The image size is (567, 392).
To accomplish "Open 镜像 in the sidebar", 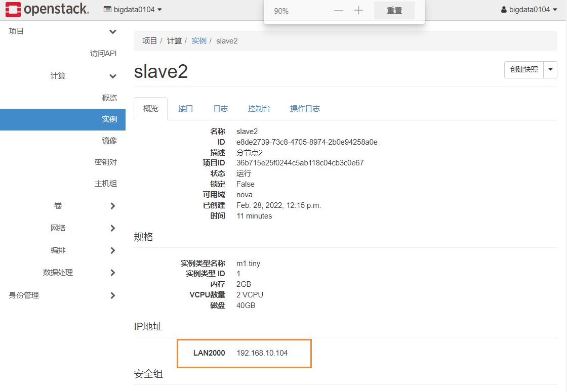I will pyautogui.click(x=109, y=141).
